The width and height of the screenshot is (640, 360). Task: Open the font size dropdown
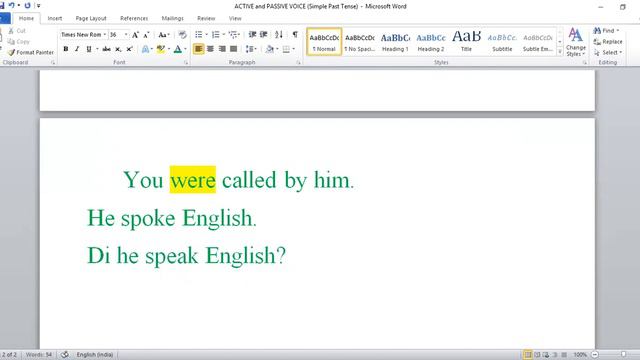tap(126, 35)
